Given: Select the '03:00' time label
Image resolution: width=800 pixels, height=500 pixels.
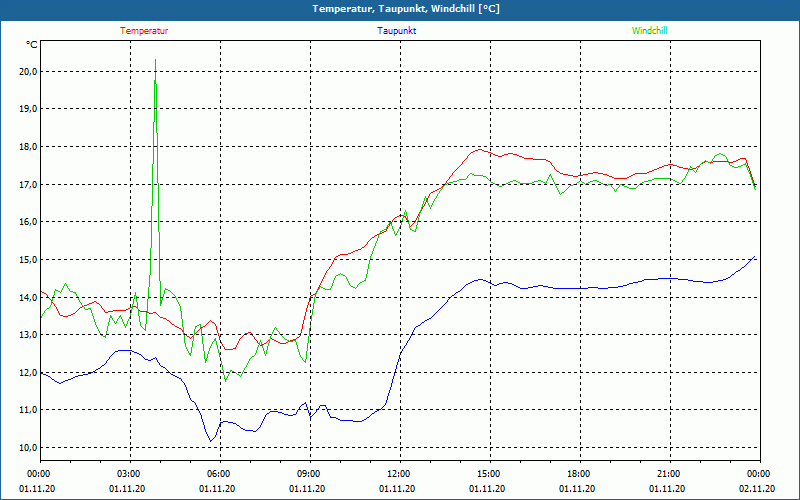Looking at the screenshot, I should click(x=129, y=473).
